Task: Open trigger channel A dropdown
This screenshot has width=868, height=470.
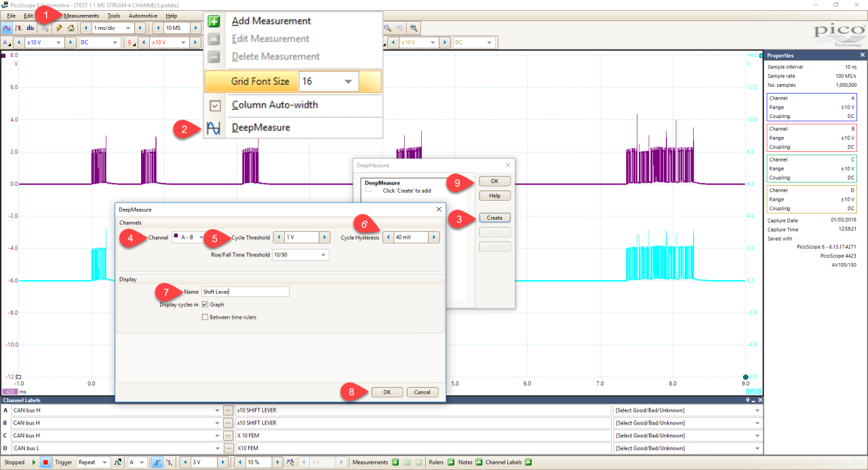Action: pos(137,463)
